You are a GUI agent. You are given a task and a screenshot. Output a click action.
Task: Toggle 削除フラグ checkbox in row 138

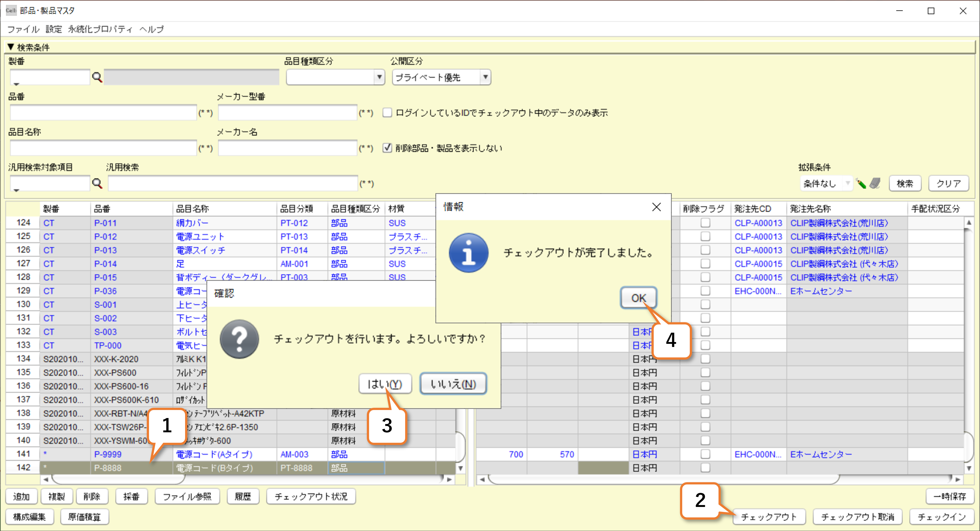point(705,413)
